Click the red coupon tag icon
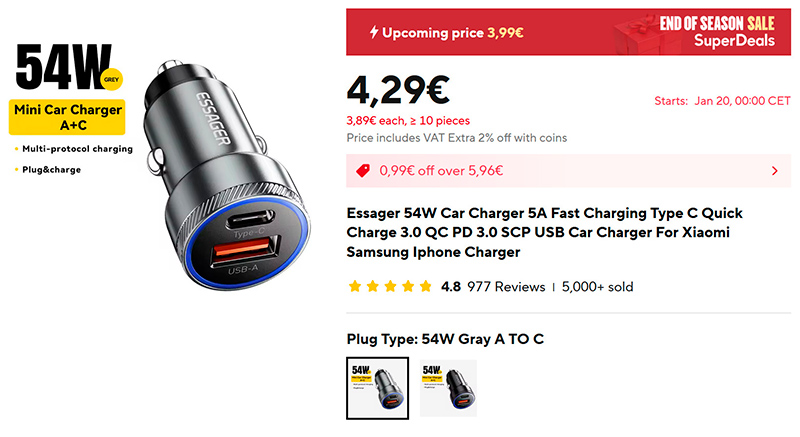 click(x=363, y=170)
